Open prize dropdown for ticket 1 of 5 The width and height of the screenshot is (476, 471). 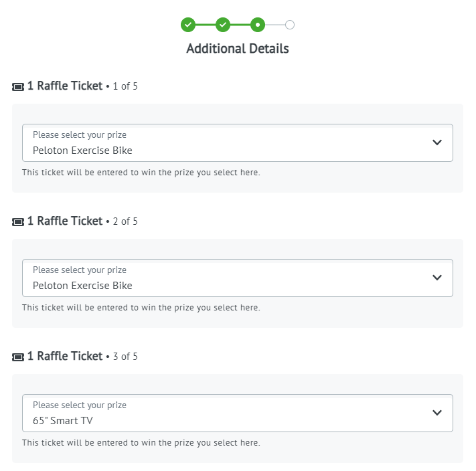click(238, 143)
